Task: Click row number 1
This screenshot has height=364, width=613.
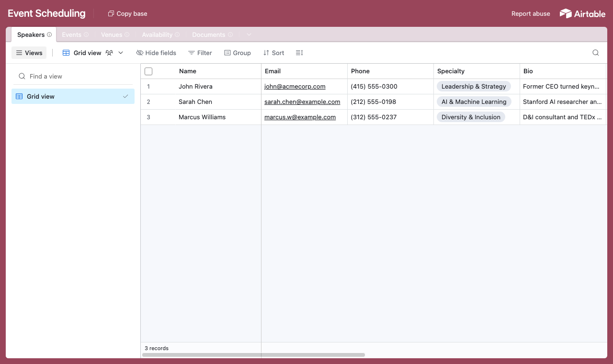Action: click(x=148, y=87)
